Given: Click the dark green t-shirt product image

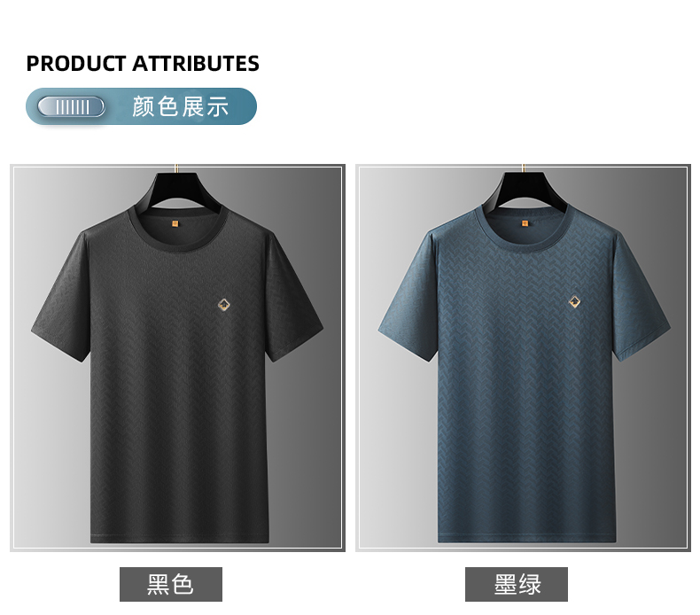Looking at the screenshot, I should [523, 358].
